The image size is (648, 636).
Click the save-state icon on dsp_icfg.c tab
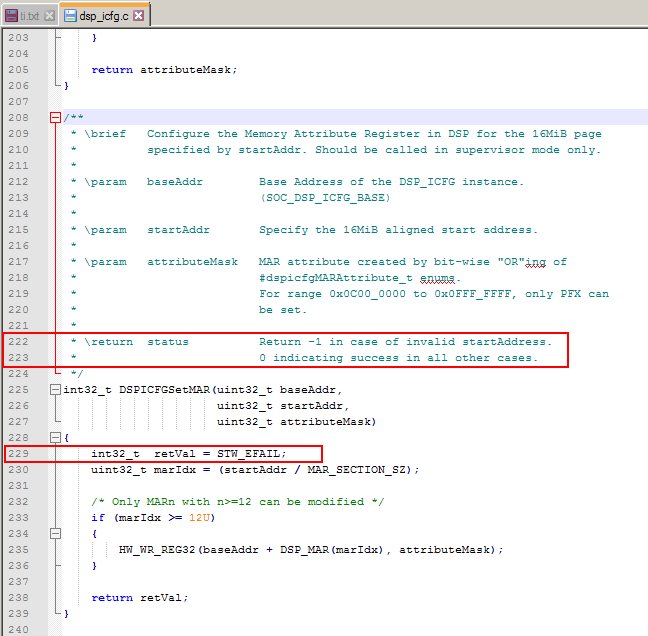click(71, 16)
